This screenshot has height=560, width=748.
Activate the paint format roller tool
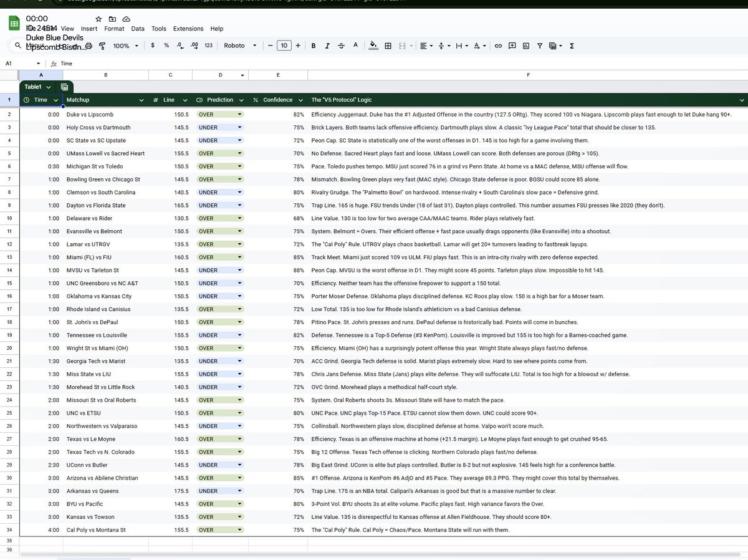(x=102, y=46)
